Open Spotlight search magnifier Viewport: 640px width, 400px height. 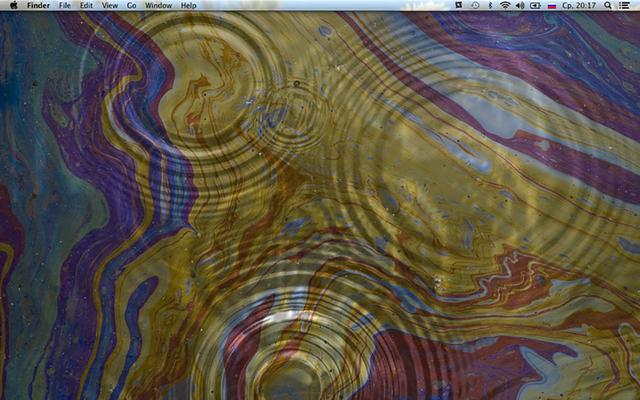coord(608,5)
